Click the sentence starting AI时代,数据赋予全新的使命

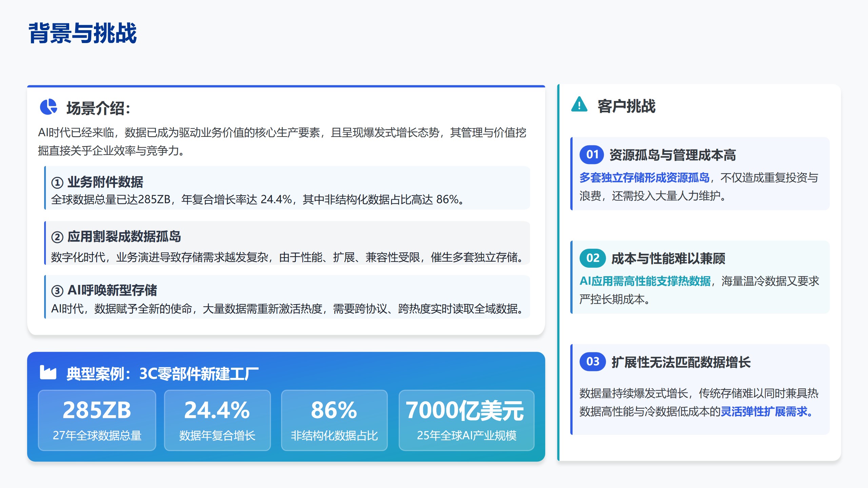click(288, 309)
